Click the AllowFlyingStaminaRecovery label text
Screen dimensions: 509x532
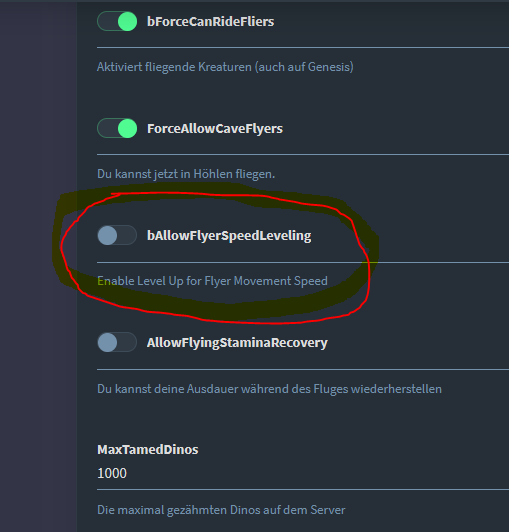[x=237, y=343]
